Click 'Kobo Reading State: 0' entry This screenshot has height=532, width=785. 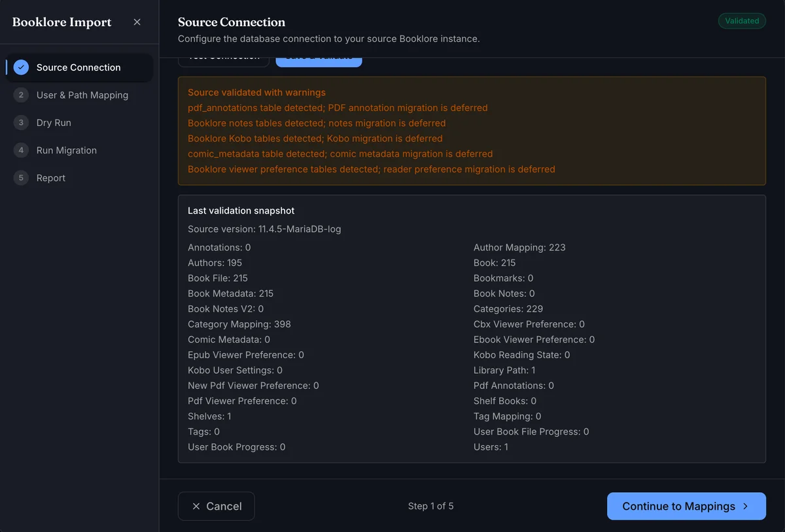click(522, 355)
